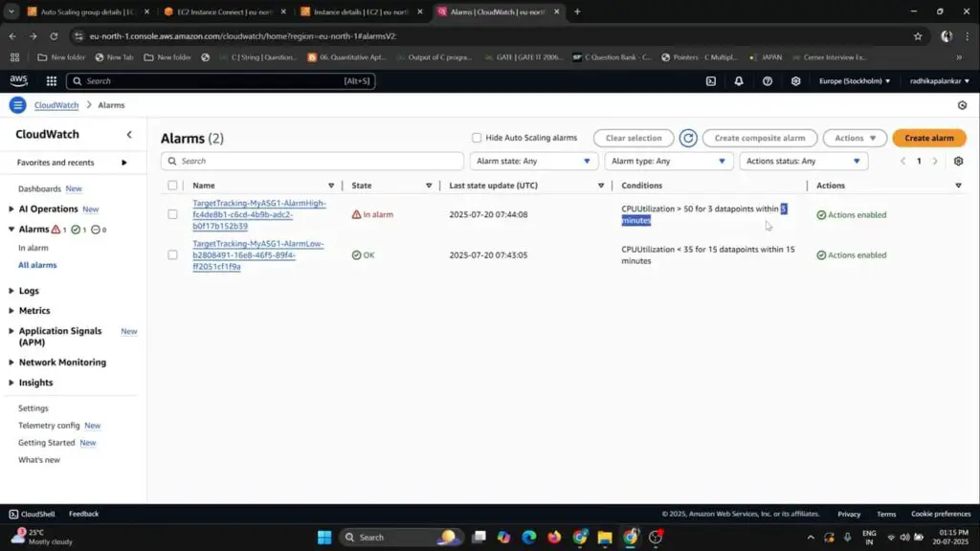Toggle the CloudWatch hamburger navigation menu
980x551 pixels.
(x=17, y=105)
